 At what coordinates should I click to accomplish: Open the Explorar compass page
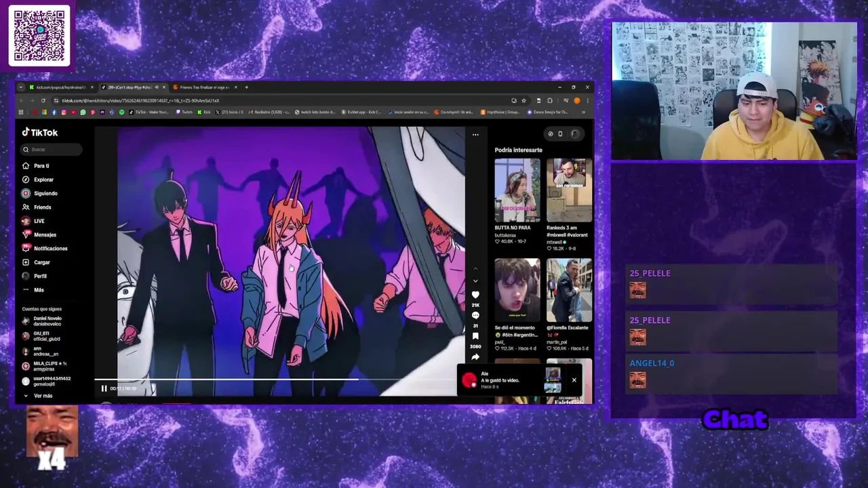[x=37, y=180]
